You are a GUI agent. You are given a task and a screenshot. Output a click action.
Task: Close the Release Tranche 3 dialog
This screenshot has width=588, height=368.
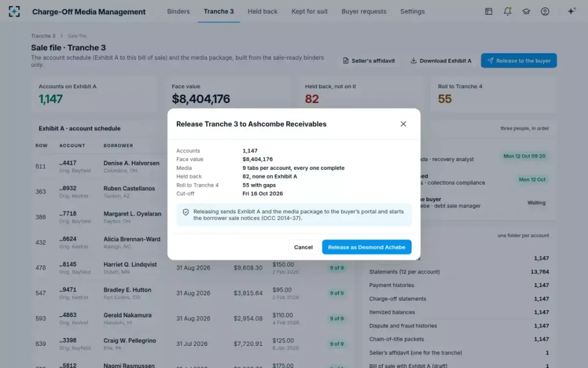(403, 124)
